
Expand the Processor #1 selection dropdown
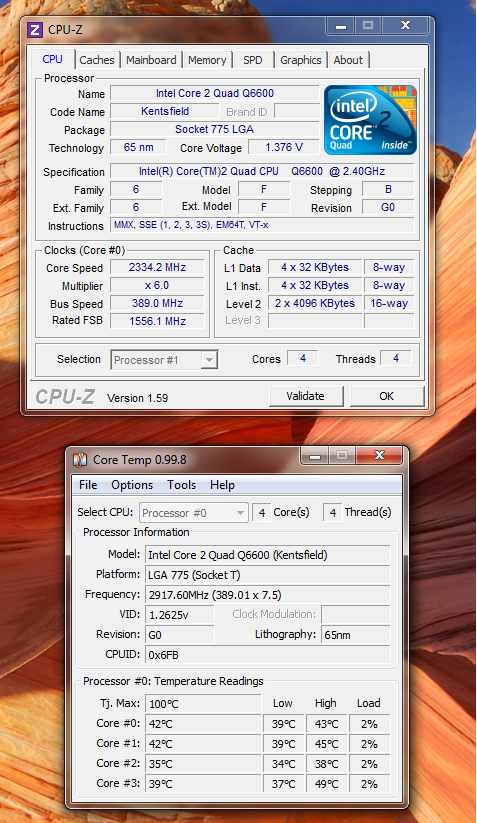pyautogui.click(x=209, y=360)
